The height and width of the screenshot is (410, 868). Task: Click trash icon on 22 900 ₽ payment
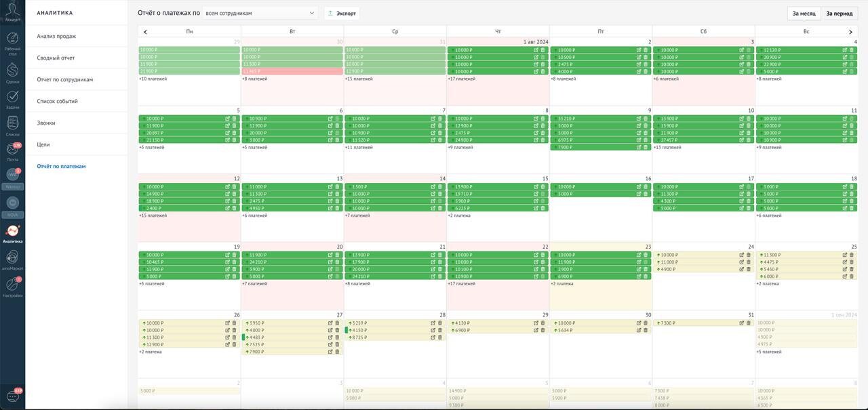pyautogui.click(x=851, y=64)
